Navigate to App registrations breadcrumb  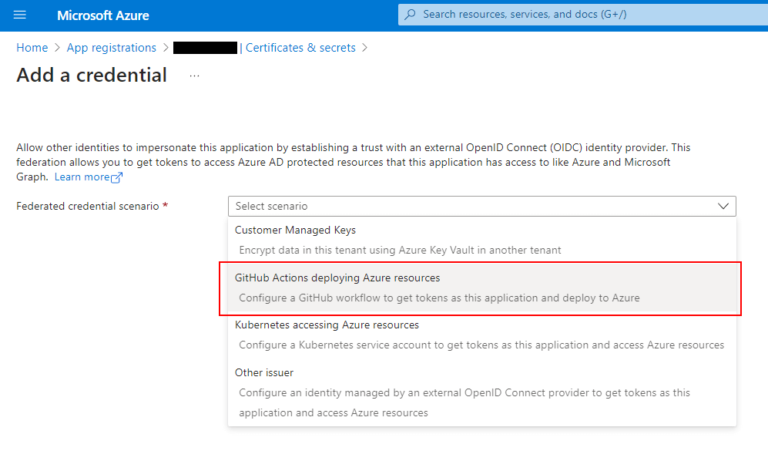[x=111, y=48]
